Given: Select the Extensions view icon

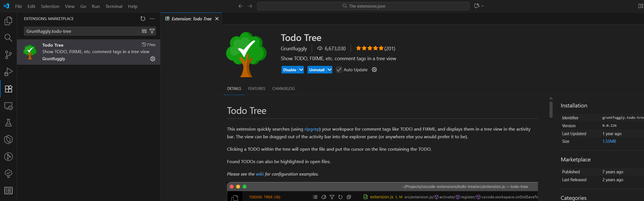Looking at the screenshot, I should click(x=8, y=89).
